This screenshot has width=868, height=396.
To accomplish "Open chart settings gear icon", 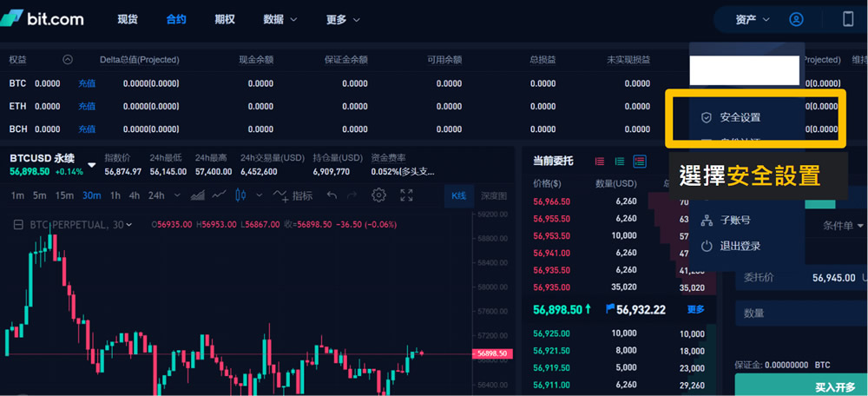I will coord(378,195).
